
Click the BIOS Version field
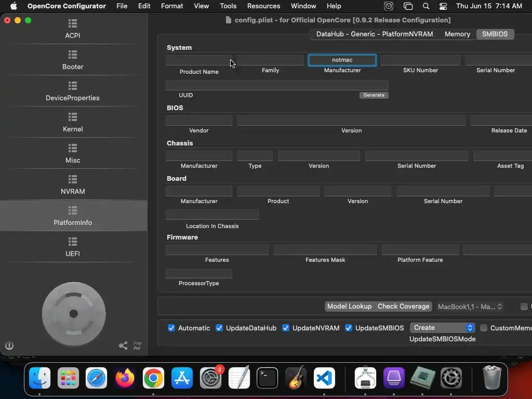click(x=351, y=121)
